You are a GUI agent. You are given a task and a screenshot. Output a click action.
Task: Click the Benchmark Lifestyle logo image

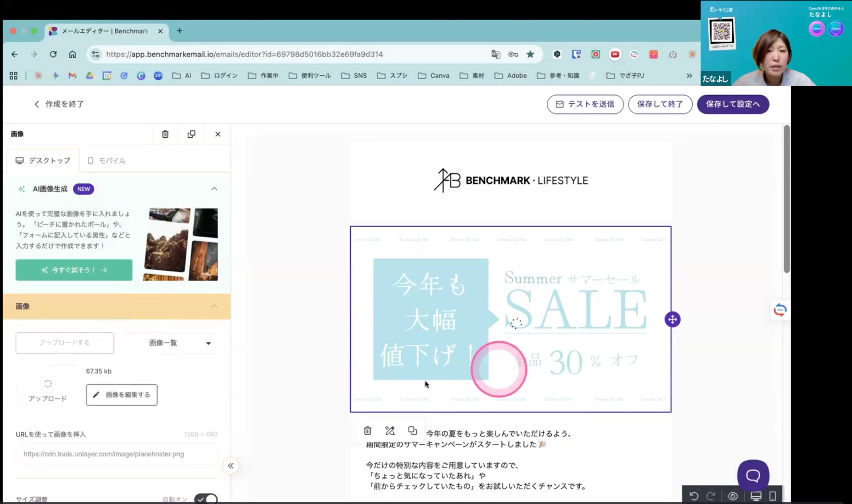(510, 180)
